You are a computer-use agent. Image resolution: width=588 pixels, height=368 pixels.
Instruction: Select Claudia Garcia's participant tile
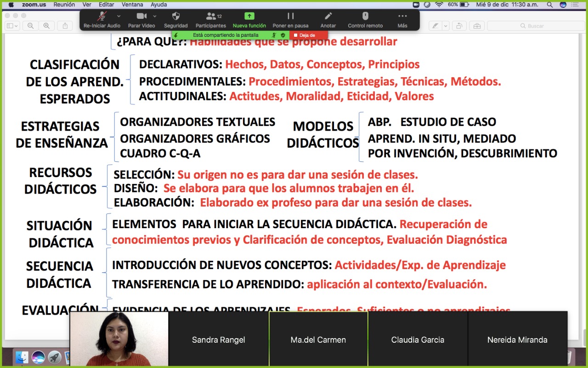point(418,340)
